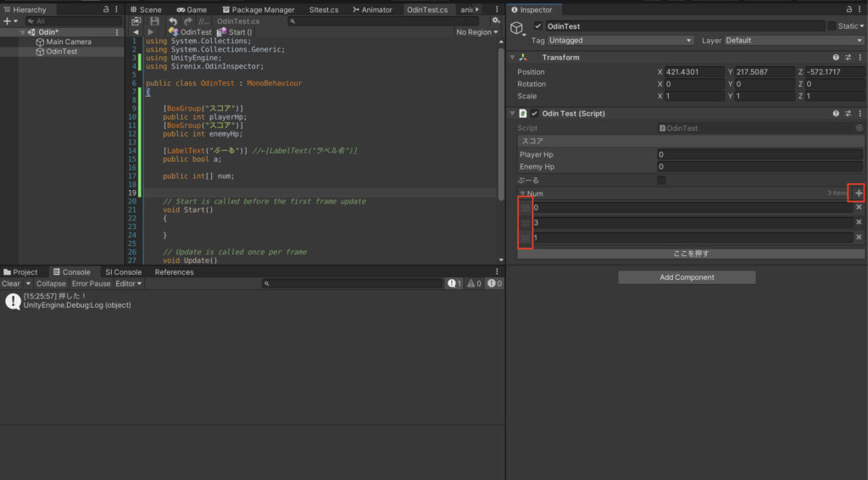
Task: Collapse the Odin Test script component
Action: pyautogui.click(x=513, y=113)
